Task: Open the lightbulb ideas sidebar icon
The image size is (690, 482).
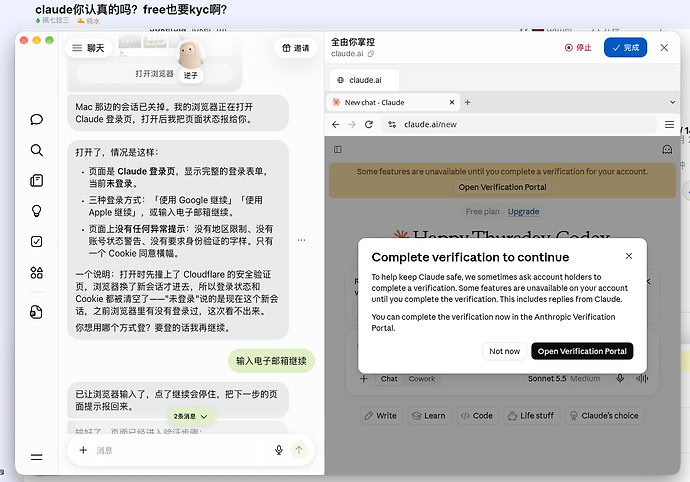Action: tap(37, 211)
